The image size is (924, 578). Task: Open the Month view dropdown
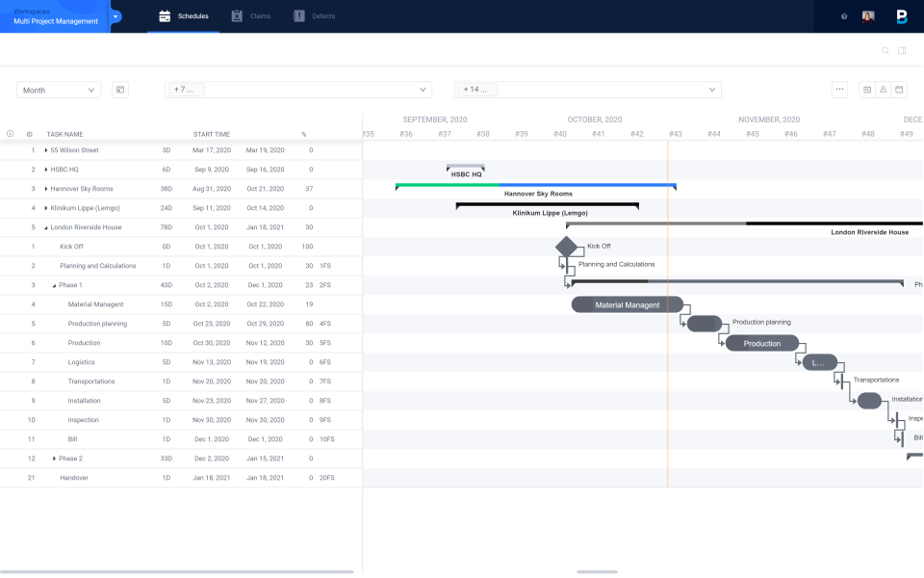coord(58,89)
